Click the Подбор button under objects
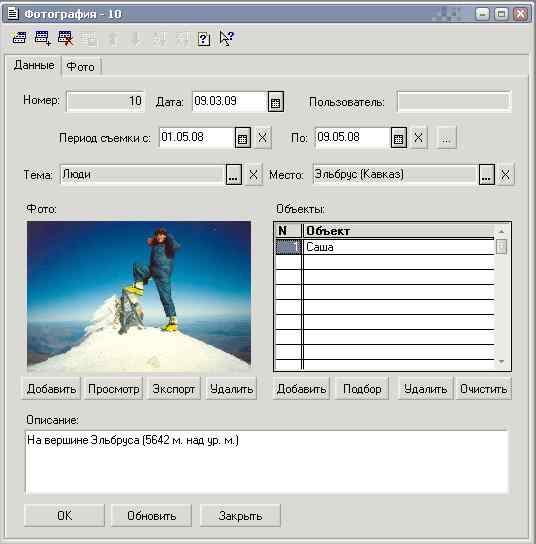The height and width of the screenshot is (544, 536). 362,389
